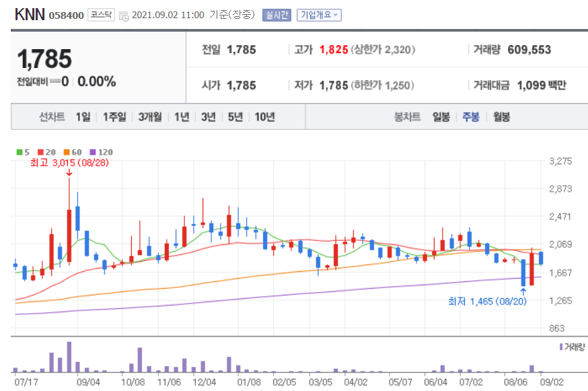588x391 pixels.
Task: Click the blue arrow marker at 최저 1,465
Action: 524,290
